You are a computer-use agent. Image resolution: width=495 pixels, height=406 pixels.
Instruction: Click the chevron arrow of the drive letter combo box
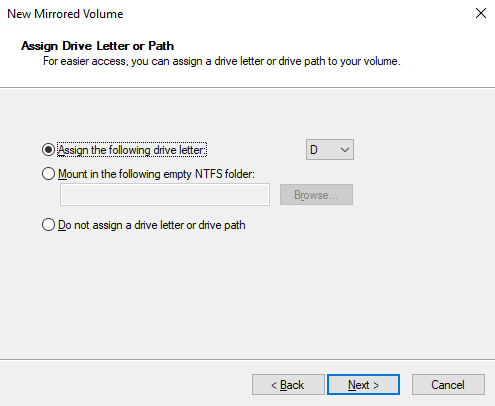tap(345, 150)
